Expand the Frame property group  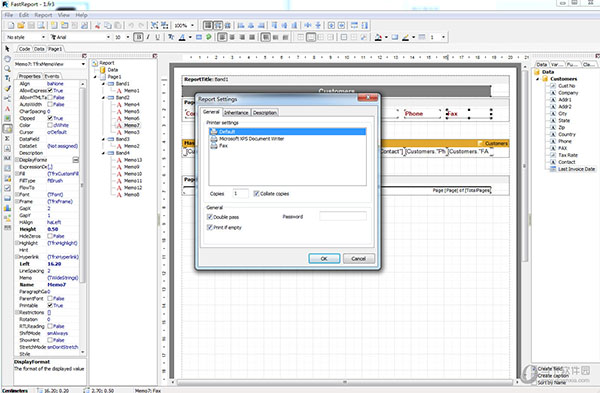coord(16,201)
